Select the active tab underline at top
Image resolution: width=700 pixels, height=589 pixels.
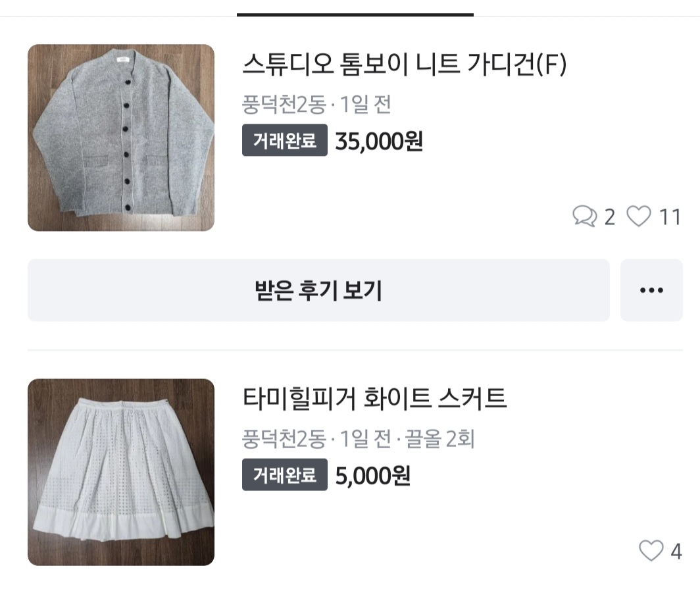tap(355, 14)
